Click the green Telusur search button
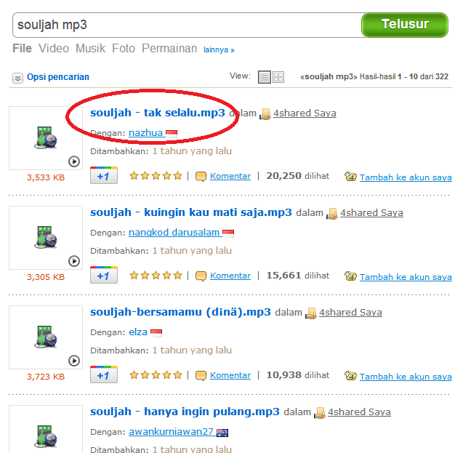 [405, 25]
